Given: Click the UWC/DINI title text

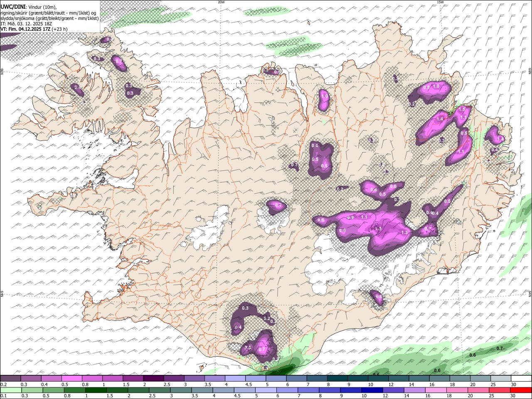Looking at the screenshot, I should coord(12,7).
